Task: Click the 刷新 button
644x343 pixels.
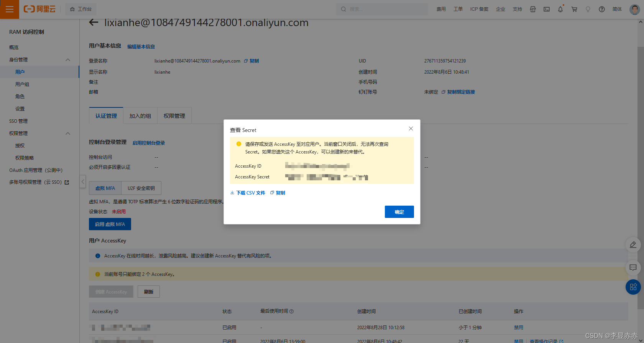Action: click(x=149, y=292)
